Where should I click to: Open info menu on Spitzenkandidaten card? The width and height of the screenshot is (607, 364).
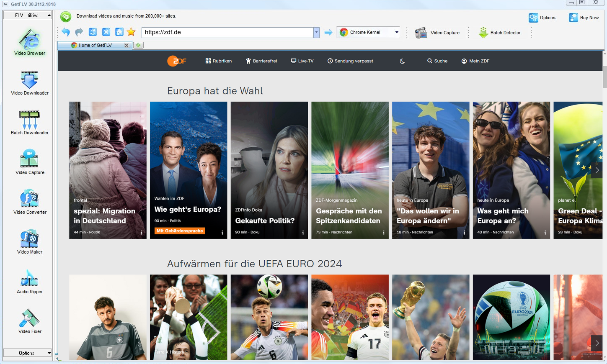[x=384, y=233]
